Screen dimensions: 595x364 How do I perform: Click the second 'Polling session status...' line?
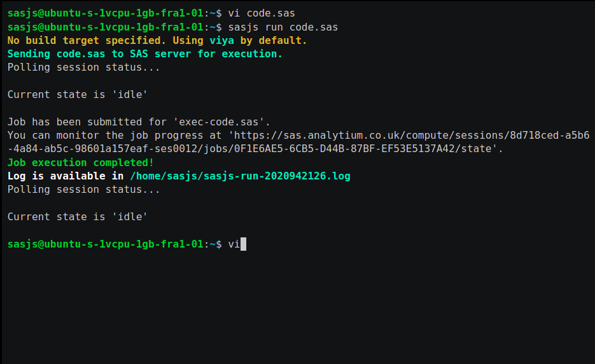click(83, 189)
